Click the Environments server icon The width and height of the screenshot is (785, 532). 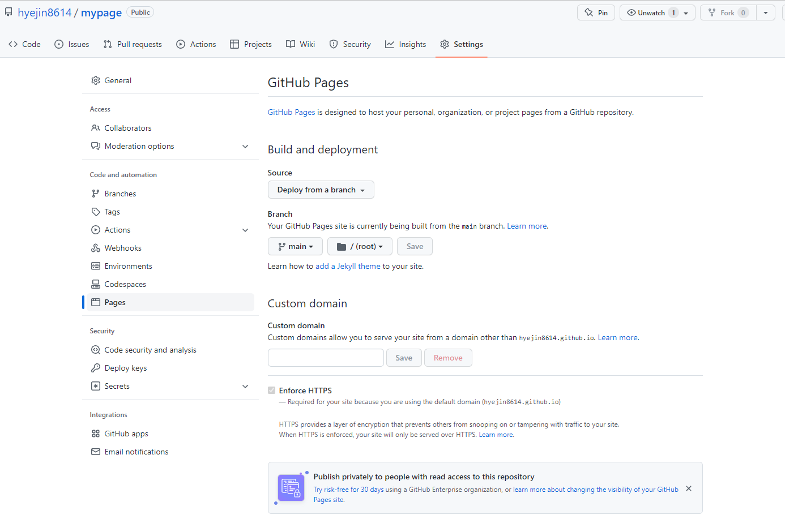pyautogui.click(x=96, y=266)
